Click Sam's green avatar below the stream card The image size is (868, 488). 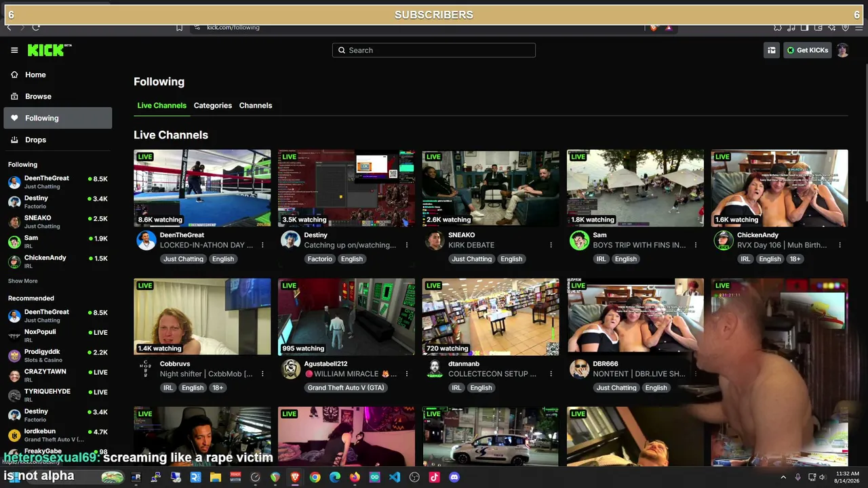point(579,241)
